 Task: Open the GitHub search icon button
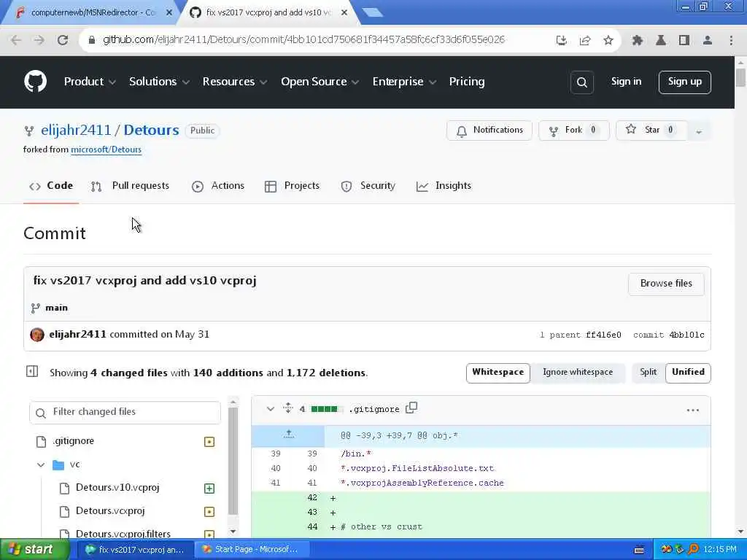point(581,82)
